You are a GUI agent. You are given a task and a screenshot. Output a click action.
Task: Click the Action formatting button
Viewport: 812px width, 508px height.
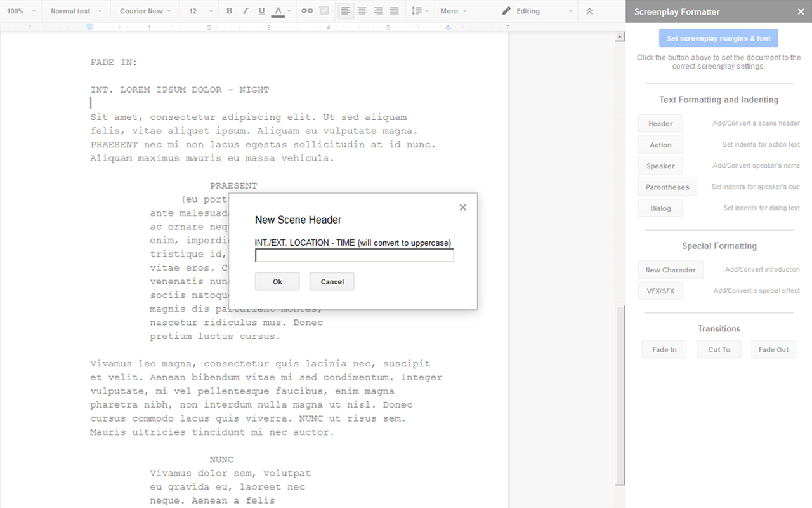pyautogui.click(x=660, y=145)
